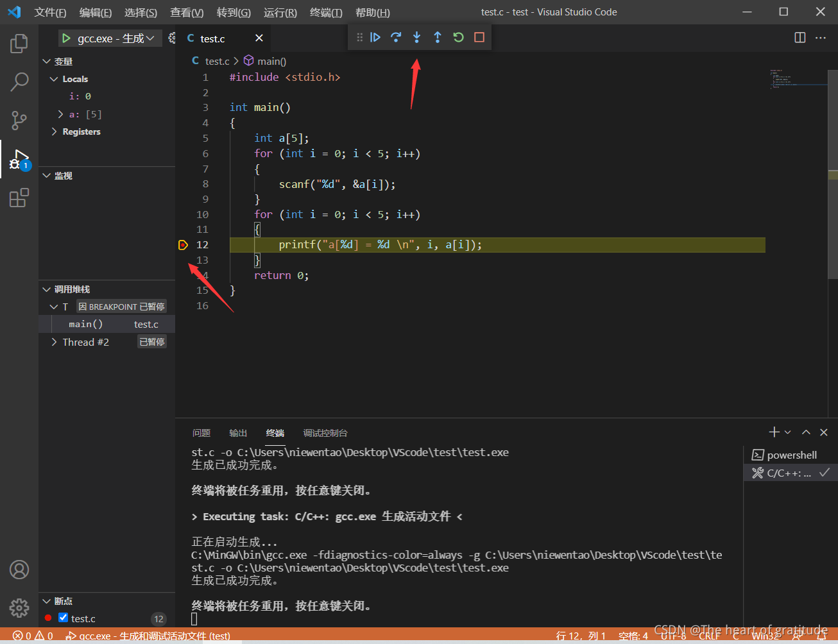Screen dimensions: 838x644
Task: Close the test.c editor tab
Action: tap(259, 38)
